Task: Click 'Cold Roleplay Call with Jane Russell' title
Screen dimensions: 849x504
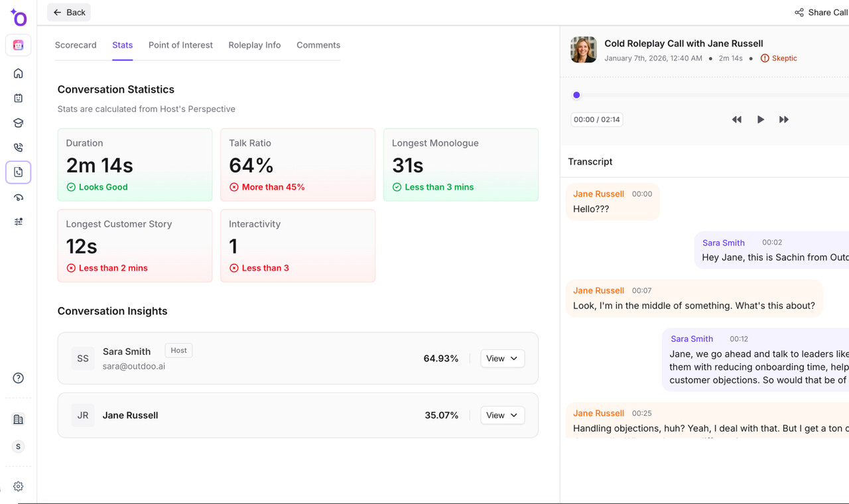Action: pyautogui.click(x=684, y=44)
